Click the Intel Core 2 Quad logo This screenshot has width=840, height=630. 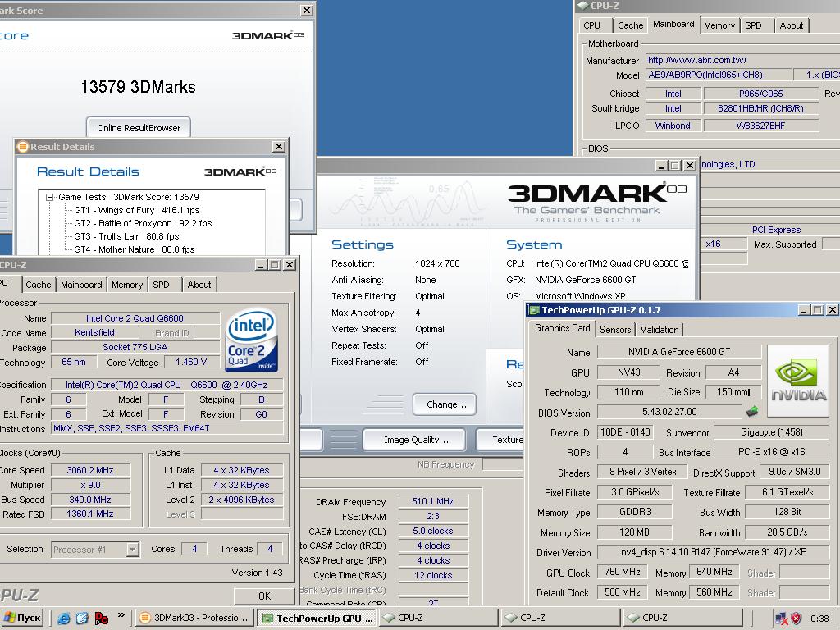point(251,339)
